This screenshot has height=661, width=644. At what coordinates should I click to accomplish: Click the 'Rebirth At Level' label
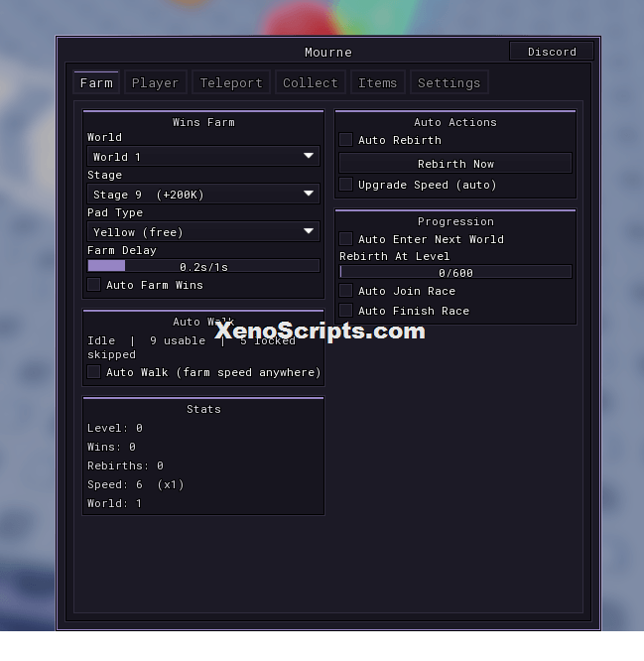(395, 256)
